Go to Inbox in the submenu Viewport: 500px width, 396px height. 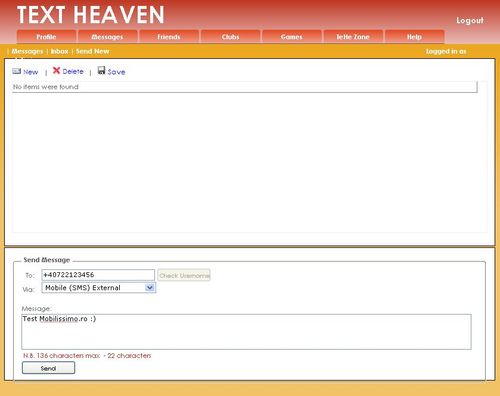59,51
